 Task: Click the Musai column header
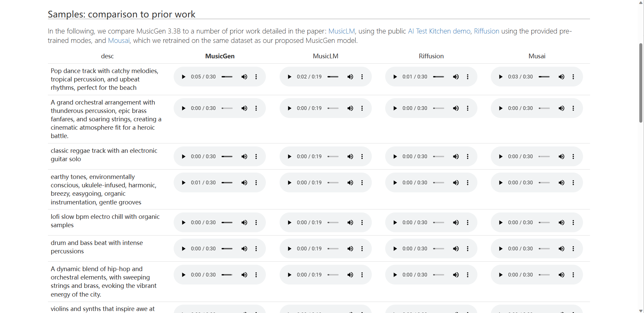pyautogui.click(x=537, y=56)
